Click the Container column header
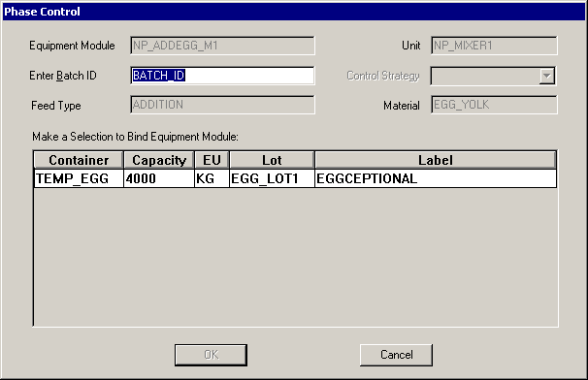 79,160
